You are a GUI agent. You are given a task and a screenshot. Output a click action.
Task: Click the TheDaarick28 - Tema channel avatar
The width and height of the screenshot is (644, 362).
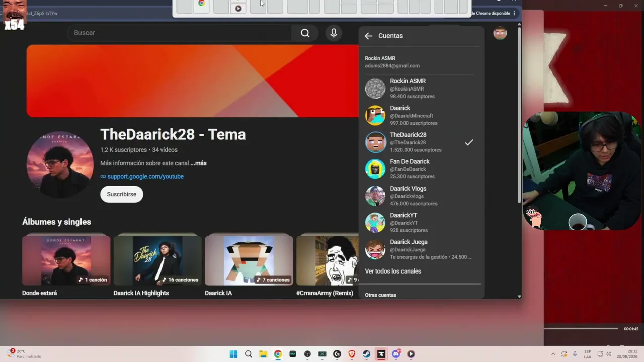tap(60, 165)
